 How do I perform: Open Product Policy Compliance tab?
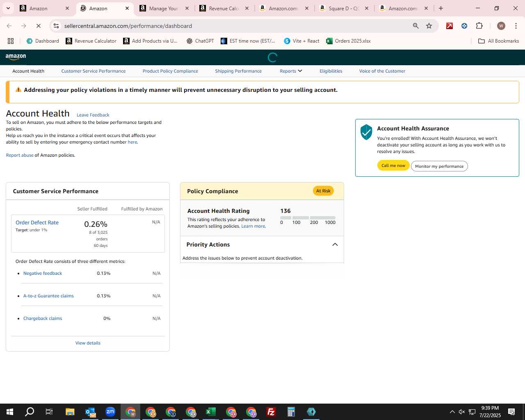click(x=170, y=71)
